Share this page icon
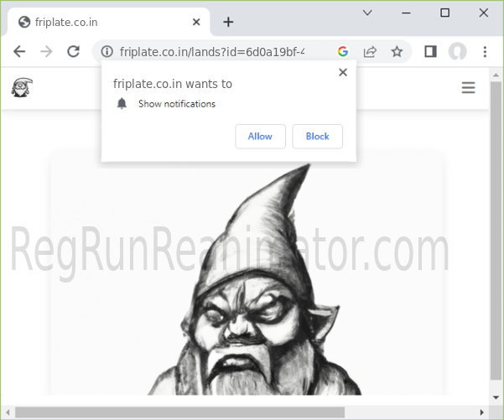 pos(370,52)
